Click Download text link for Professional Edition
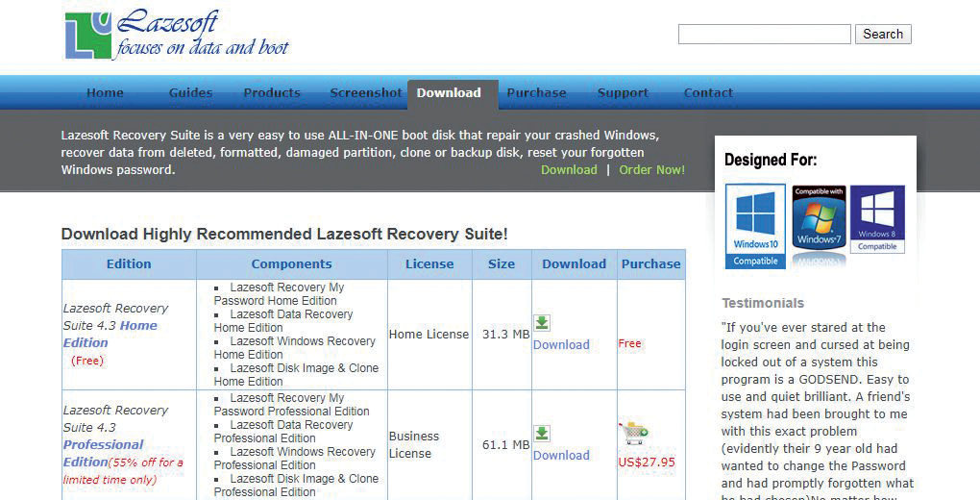Screen dimensions: 980x500 click(x=561, y=456)
